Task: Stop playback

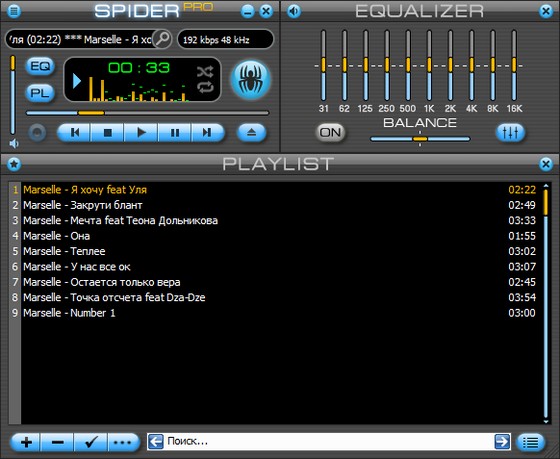Action: 108,133
